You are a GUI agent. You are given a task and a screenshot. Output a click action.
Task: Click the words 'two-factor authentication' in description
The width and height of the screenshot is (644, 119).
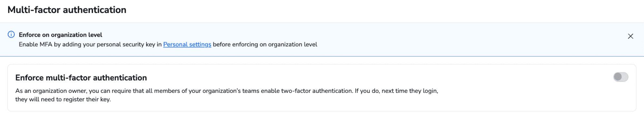317,91
